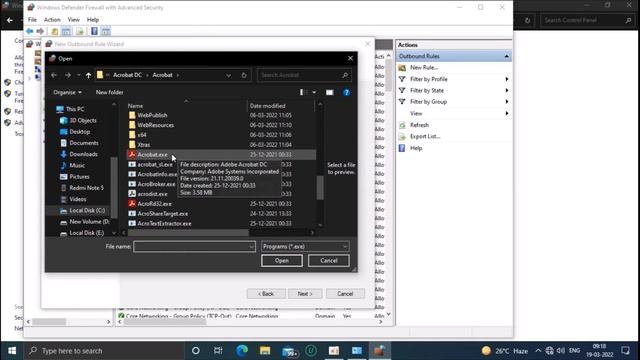Click the wizard Back button
Viewport: 640px width, 360px height.
[266, 293]
